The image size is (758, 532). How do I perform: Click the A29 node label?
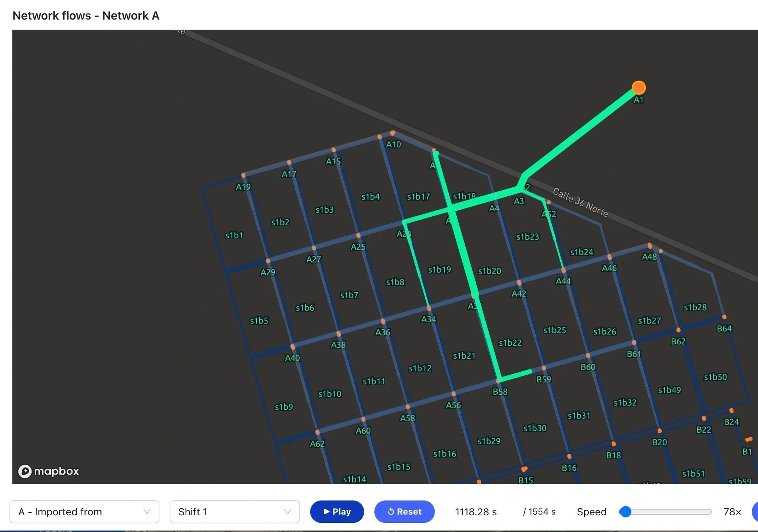tap(268, 273)
